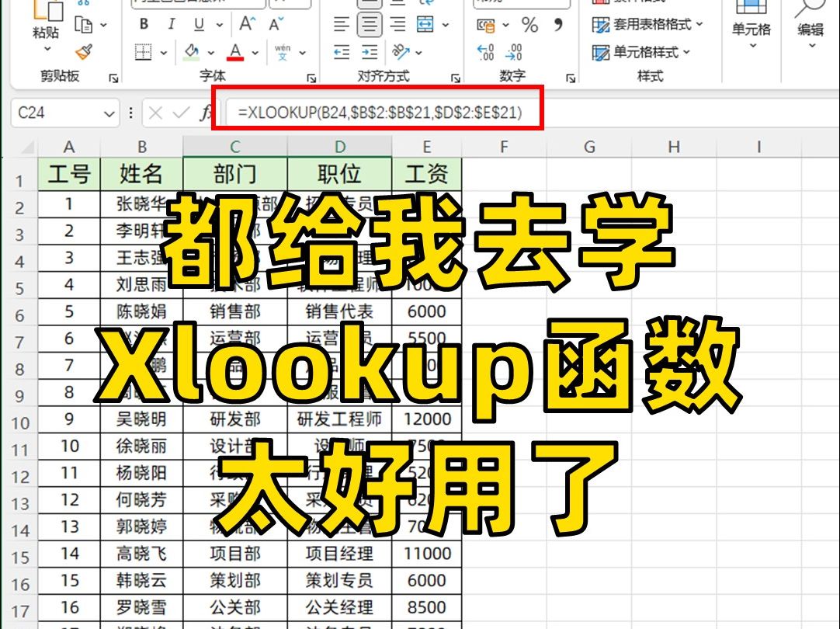Toggle underline formatting
840x629 pixels.
[199, 24]
